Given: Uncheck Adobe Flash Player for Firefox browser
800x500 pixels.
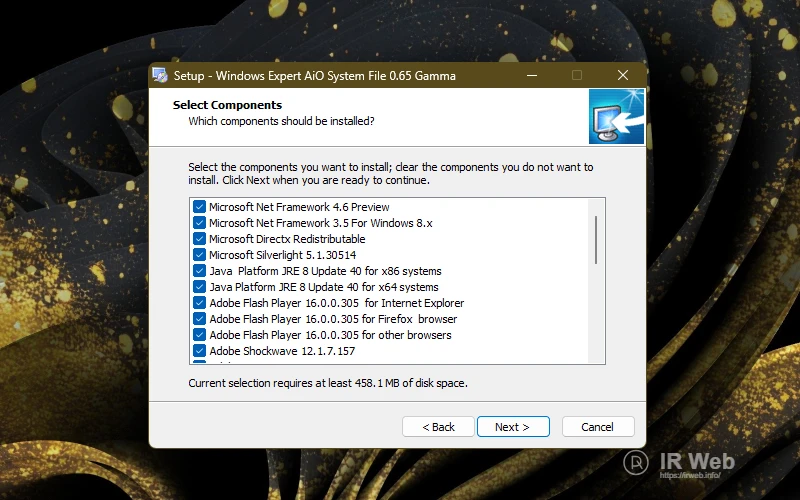Looking at the screenshot, I should click(199, 319).
